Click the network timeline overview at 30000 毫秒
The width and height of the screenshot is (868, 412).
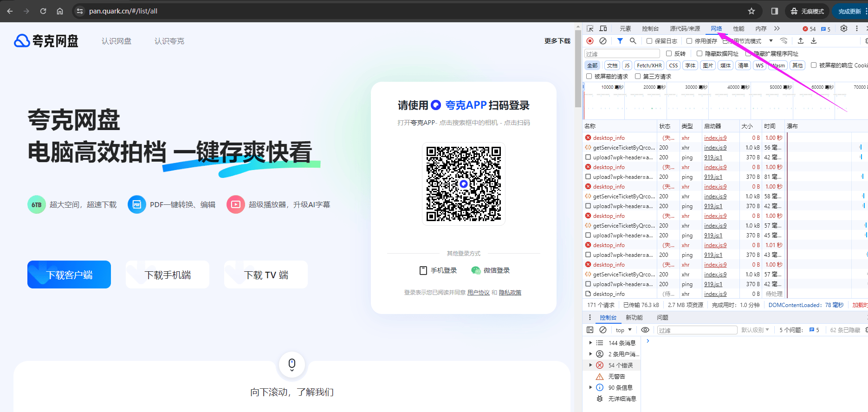click(695, 102)
